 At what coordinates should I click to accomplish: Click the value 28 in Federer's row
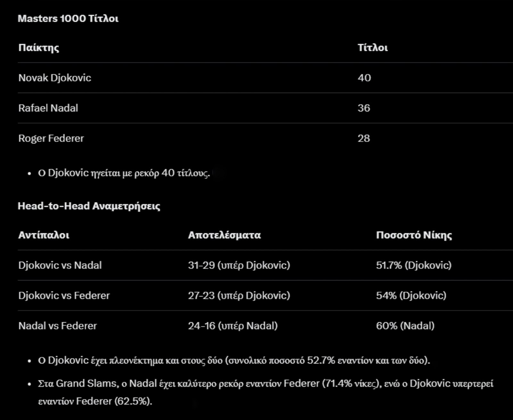(364, 138)
